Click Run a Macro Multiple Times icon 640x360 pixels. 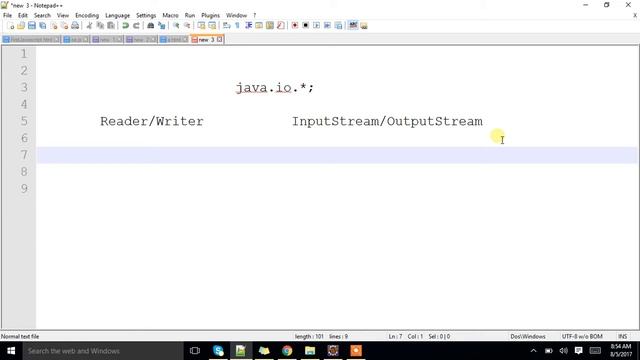[327, 26]
